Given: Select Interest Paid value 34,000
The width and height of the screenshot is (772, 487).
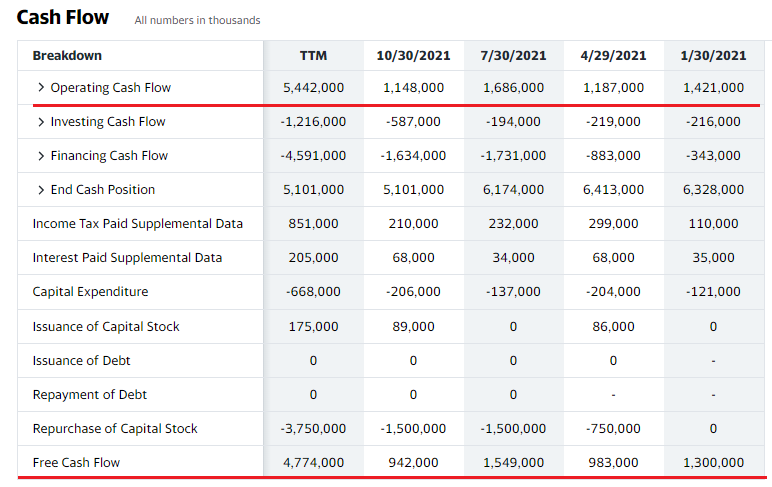Looking at the screenshot, I should (x=513, y=258).
